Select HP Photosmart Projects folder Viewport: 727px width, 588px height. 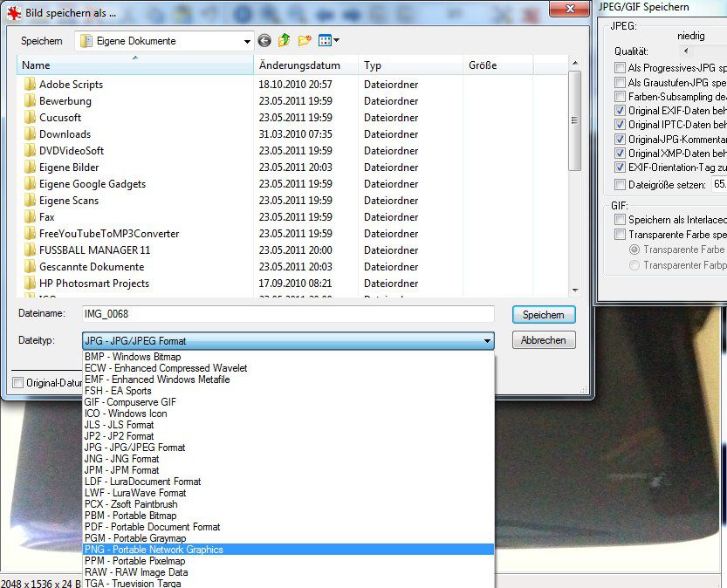click(93, 284)
